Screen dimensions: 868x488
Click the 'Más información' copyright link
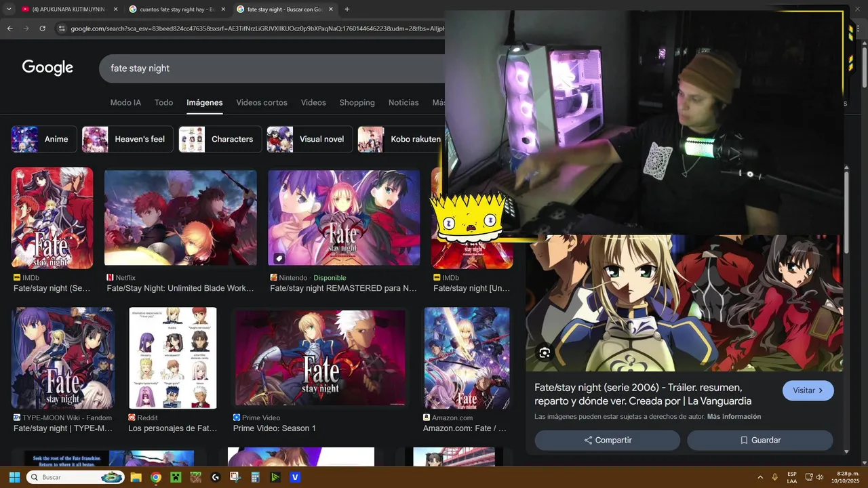coord(734,417)
